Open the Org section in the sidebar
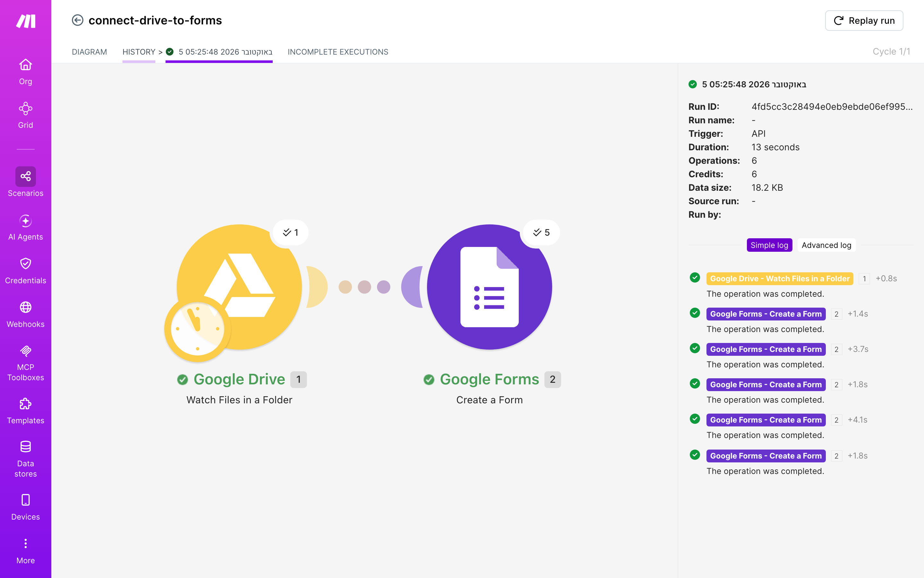Image resolution: width=924 pixels, height=578 pixels. pos(26,72)
